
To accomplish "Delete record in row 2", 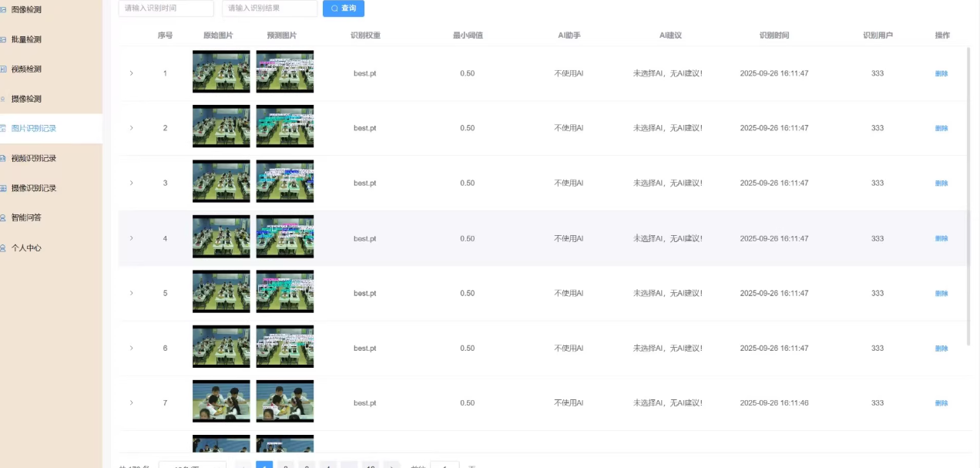I will 941,129.
